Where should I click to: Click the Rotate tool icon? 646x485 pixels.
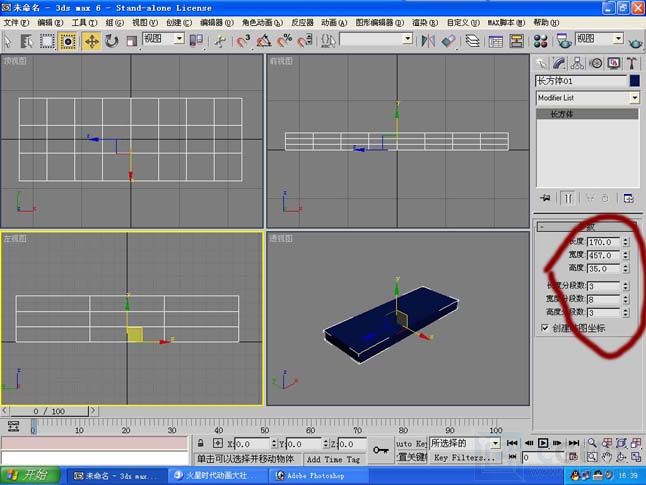click(111, 41)
